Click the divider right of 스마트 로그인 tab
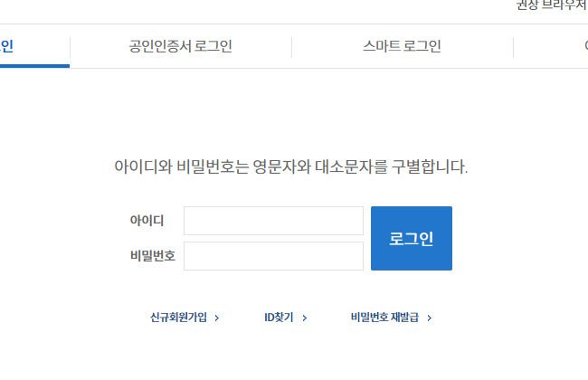The width and height of the screenshot is (588, 380). pos(514,47)
